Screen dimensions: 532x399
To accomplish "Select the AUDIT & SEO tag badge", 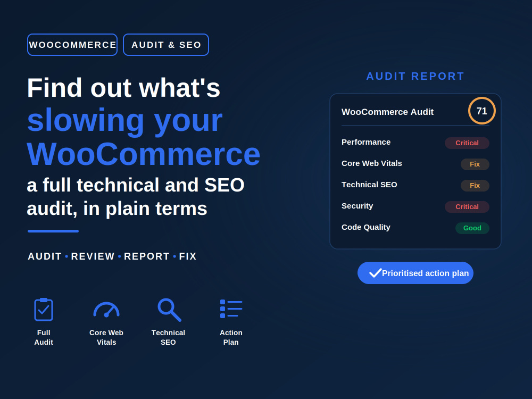I will [166, 45].
